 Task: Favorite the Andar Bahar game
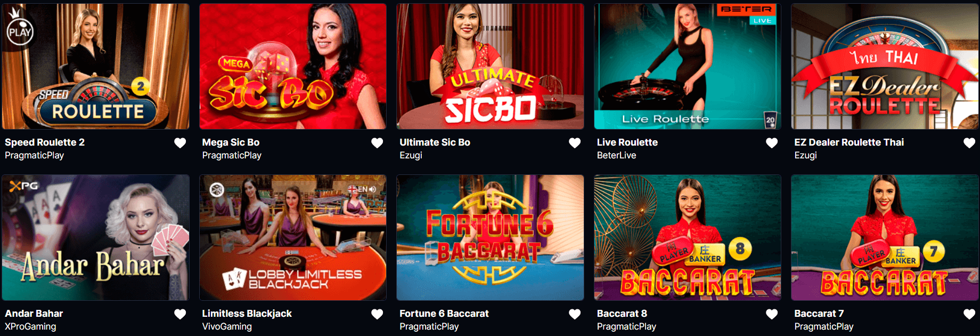coord(180,314)
